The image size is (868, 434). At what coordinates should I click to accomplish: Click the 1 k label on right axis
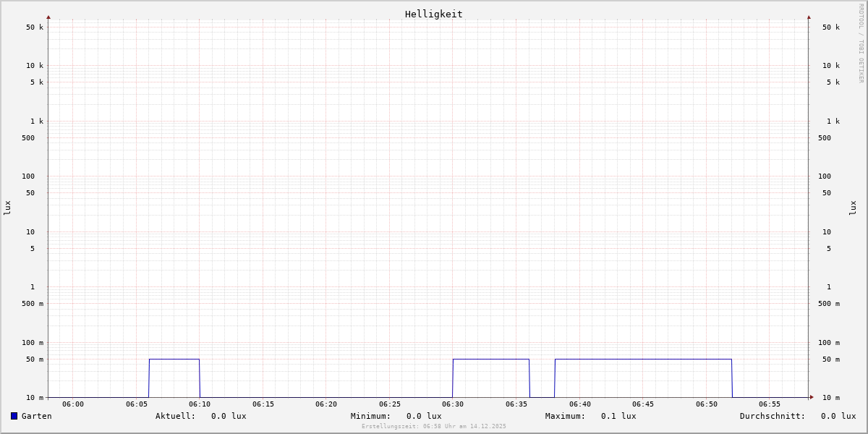(x=833, y=121)
